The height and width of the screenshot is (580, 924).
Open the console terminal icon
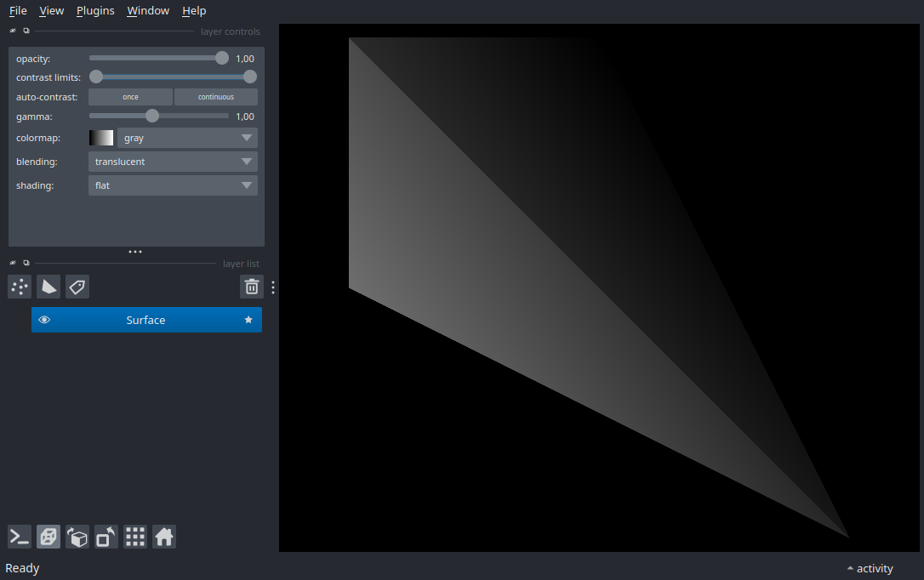point(20,537)
